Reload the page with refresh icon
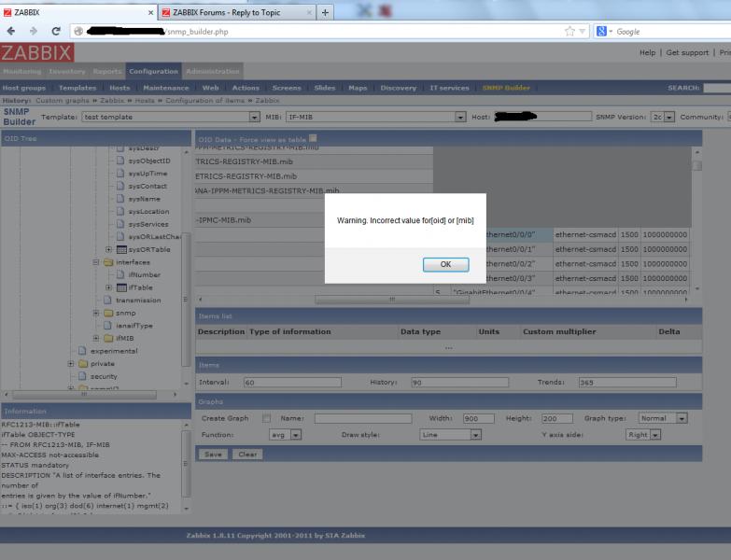The width and height of the screenshot is (731, 560). pos(56,31)
